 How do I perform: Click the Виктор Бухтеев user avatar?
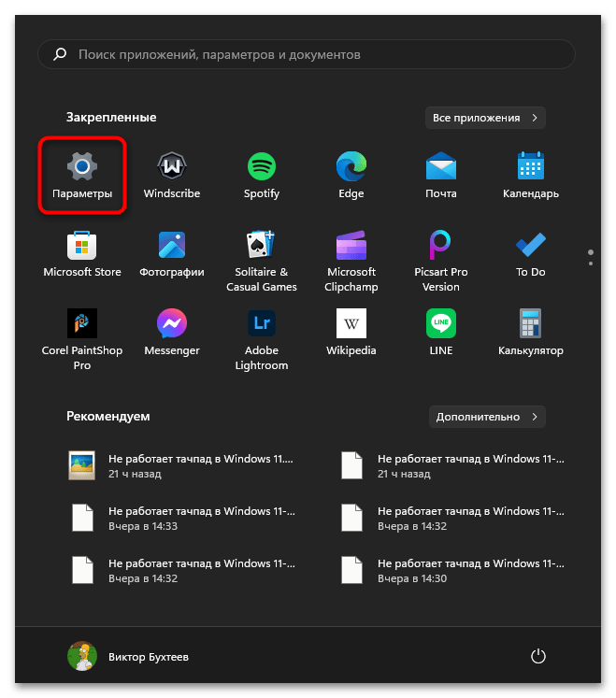coord(82,656)
